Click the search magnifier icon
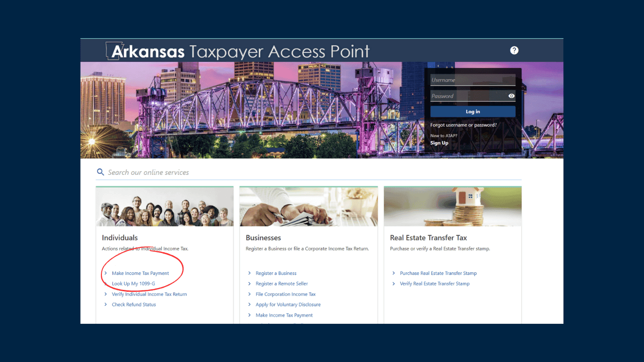This screenshot has width=644, height=362. click(100, 172)
